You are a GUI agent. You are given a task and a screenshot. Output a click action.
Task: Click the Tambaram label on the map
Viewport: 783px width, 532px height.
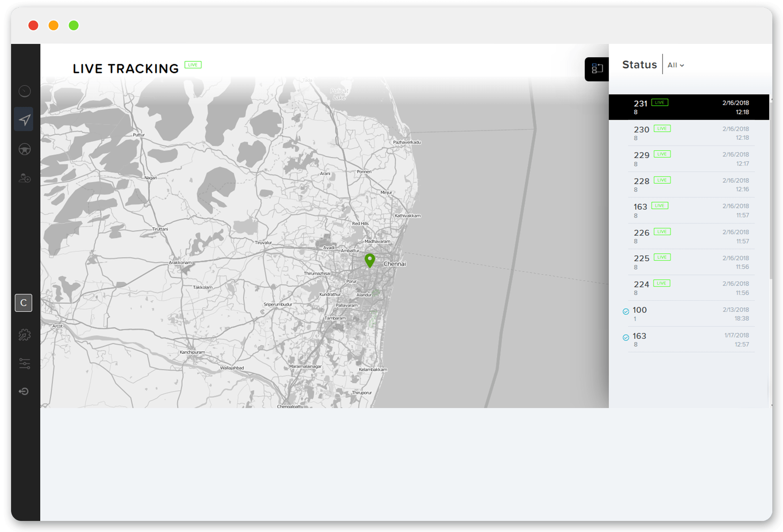pos(335,318)
